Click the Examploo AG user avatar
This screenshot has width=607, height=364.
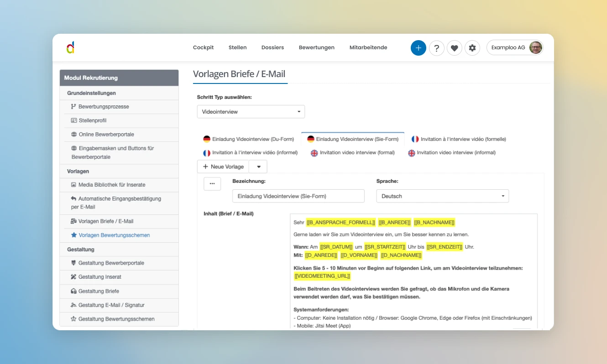pos(536,47)
